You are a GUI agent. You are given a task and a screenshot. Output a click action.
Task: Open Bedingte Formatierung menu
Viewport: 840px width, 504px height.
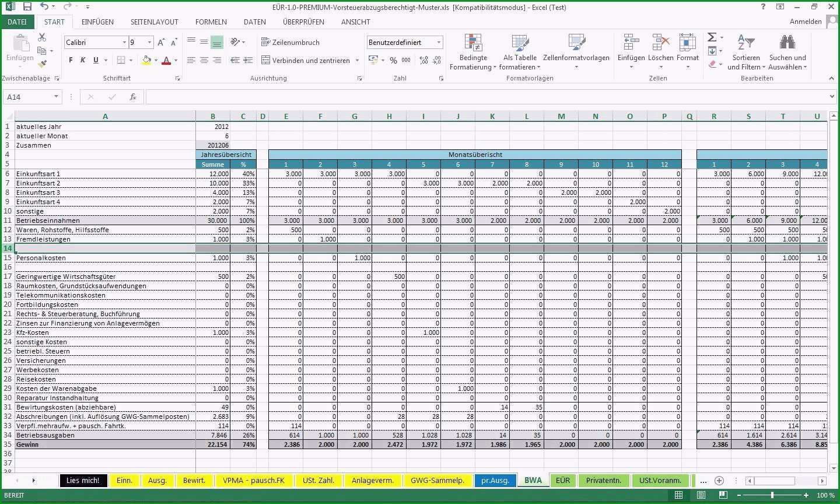point(473,51)
